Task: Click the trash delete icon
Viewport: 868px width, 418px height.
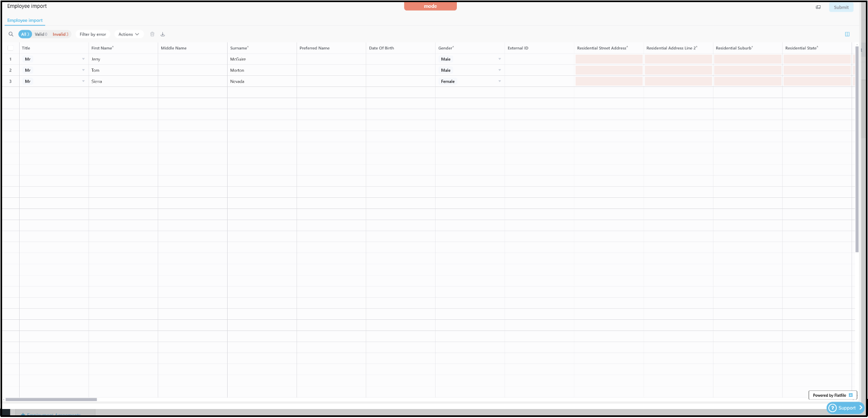Action: (152, 34)
